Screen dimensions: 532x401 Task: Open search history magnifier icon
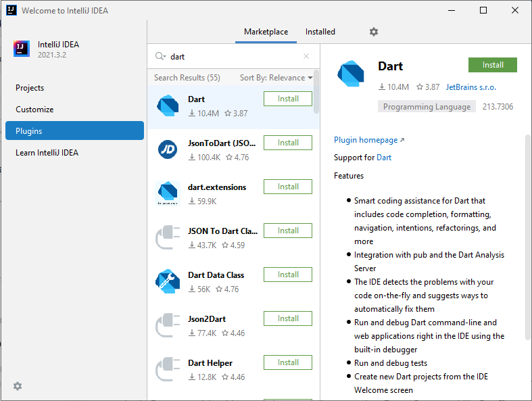pos(160,56)
